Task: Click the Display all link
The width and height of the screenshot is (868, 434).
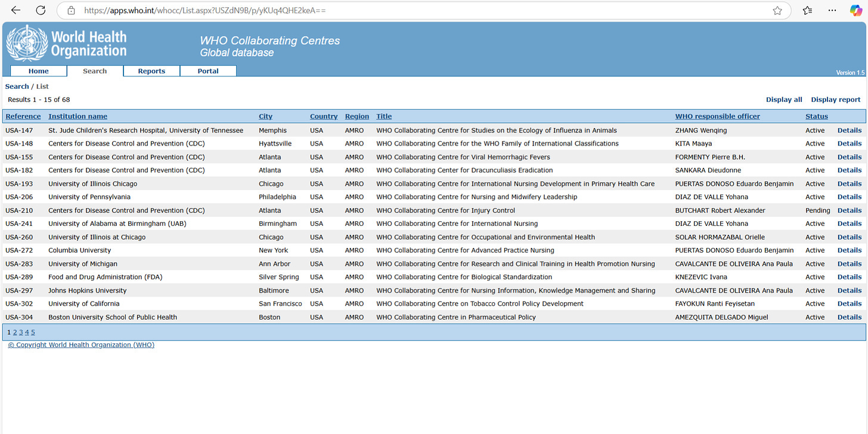Action: pyautogui.click(x=784, y=100)
